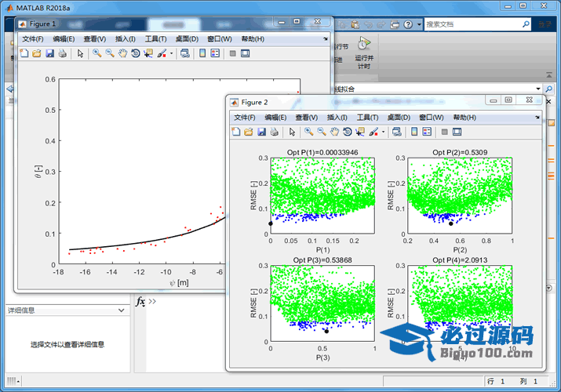Open 帮助(H) menu in Figure 1
561x392 pixels.
click(253, 39)
